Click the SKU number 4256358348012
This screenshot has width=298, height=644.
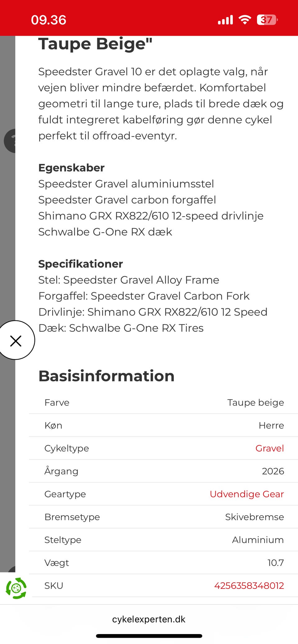(x=249, y=585)
